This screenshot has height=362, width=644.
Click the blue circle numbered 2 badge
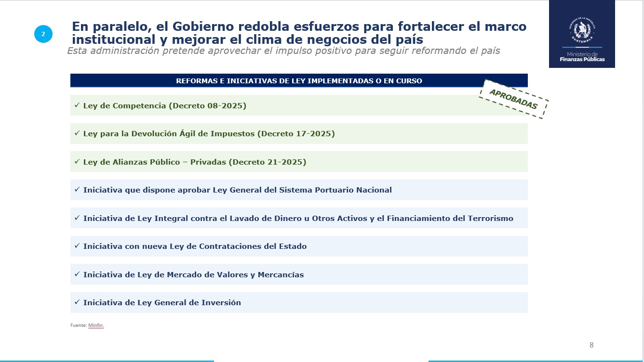coord(43,34)
